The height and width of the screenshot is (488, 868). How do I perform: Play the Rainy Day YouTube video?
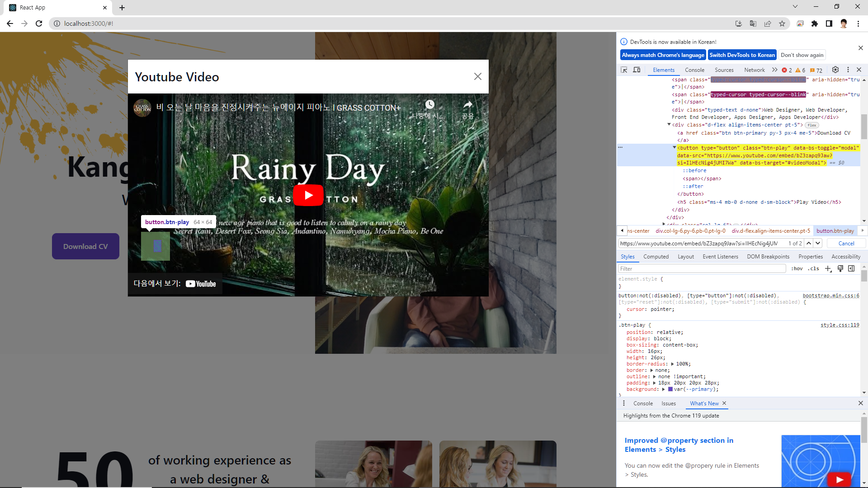click(x=308, y=195)
